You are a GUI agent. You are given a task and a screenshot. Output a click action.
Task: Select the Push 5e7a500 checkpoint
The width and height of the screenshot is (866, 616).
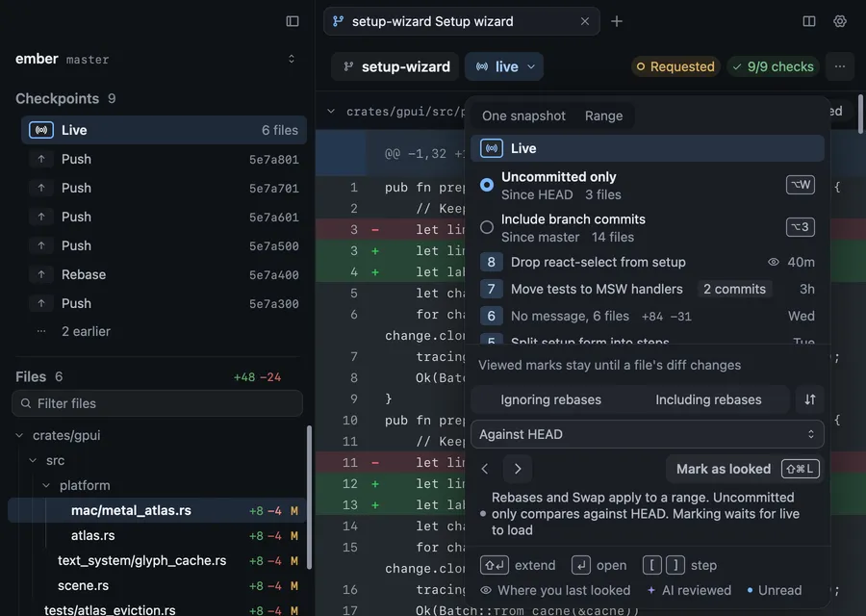point(164,245)
